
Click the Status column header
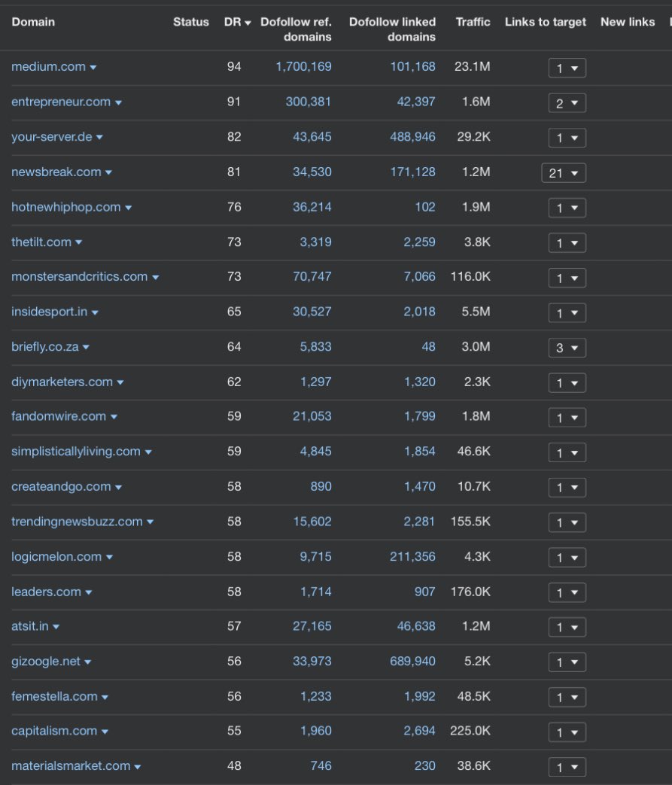point(191,22)
